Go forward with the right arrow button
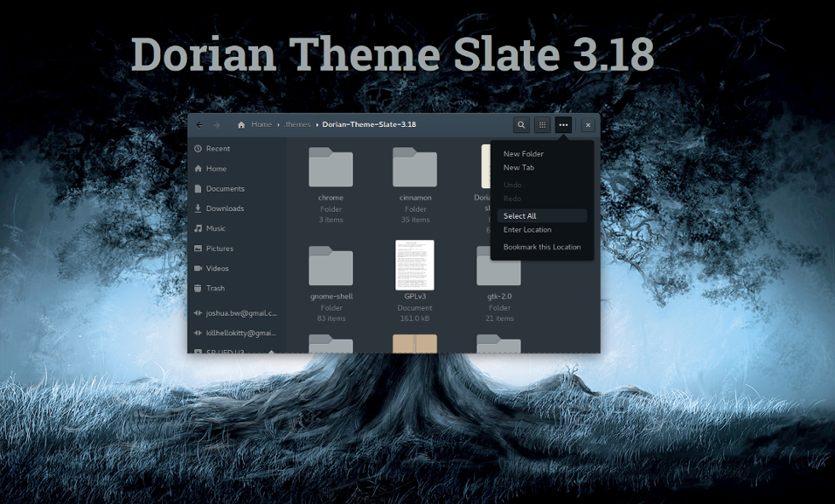 point(216,124)
